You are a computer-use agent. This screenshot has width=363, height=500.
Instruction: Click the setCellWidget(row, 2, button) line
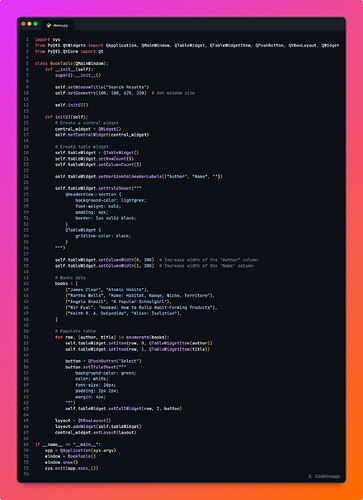click(124, 409)
